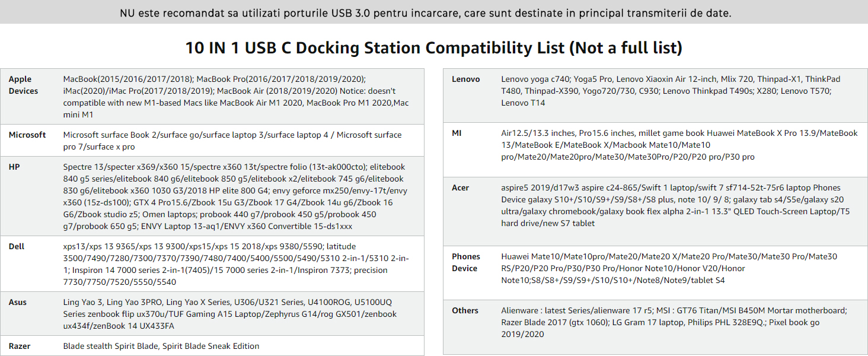Click the '10 IN 1 USB C Docking Station Compatibility List' heading
Image resolution: width=868 pixels, height=356 pixels.
(434, 47)
